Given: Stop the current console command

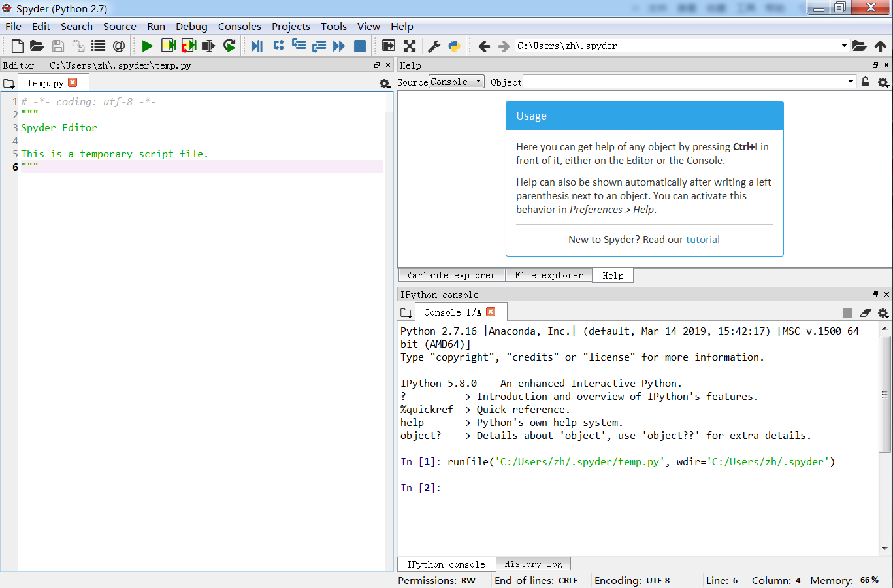Looking at the screenshot, I should click(847, 313).
